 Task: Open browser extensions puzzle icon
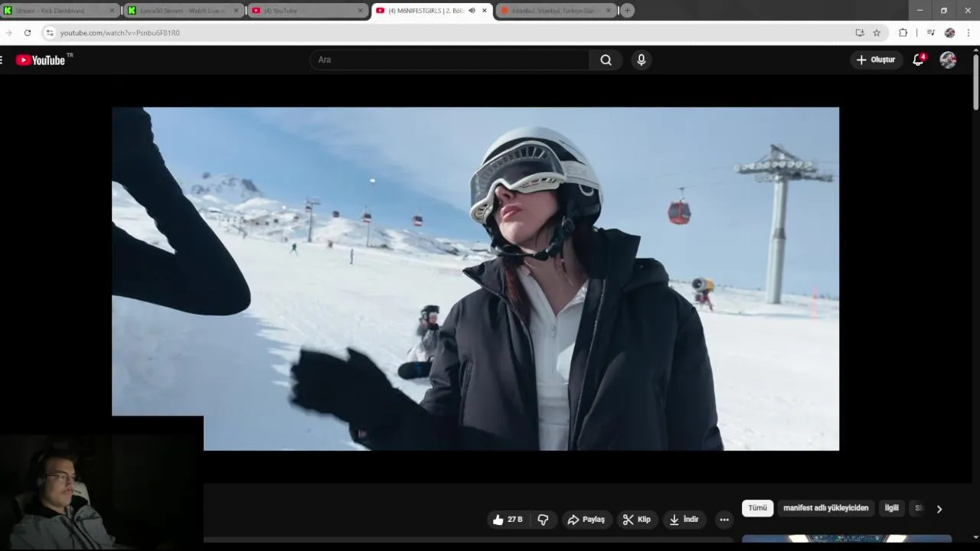click(903, 33)
